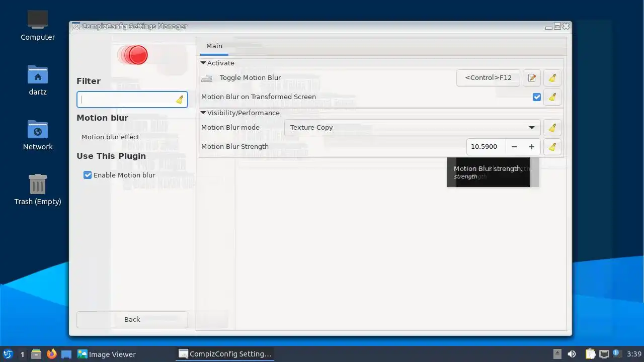Click the red Motion blur plugin icon

[x=133, y=55]
